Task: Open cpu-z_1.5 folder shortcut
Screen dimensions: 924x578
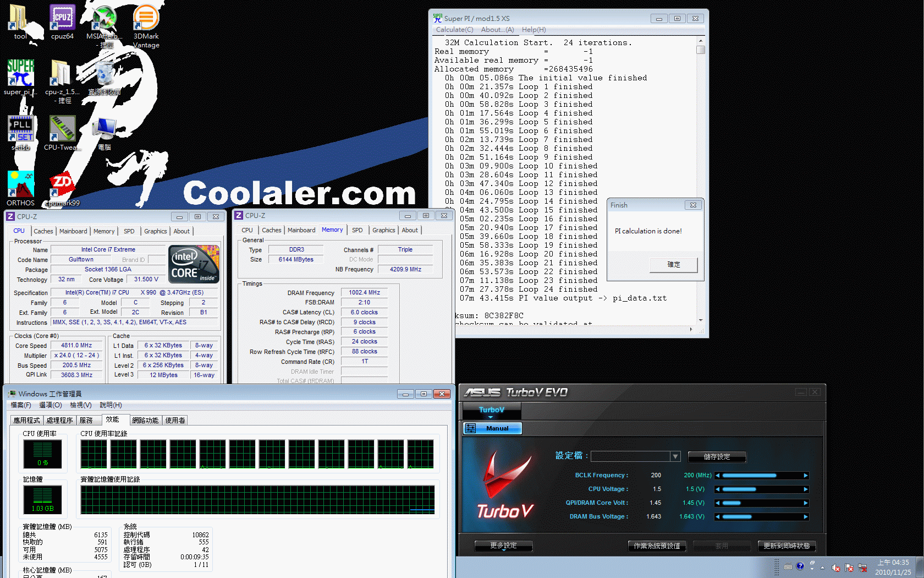Action: click(62, 81)
